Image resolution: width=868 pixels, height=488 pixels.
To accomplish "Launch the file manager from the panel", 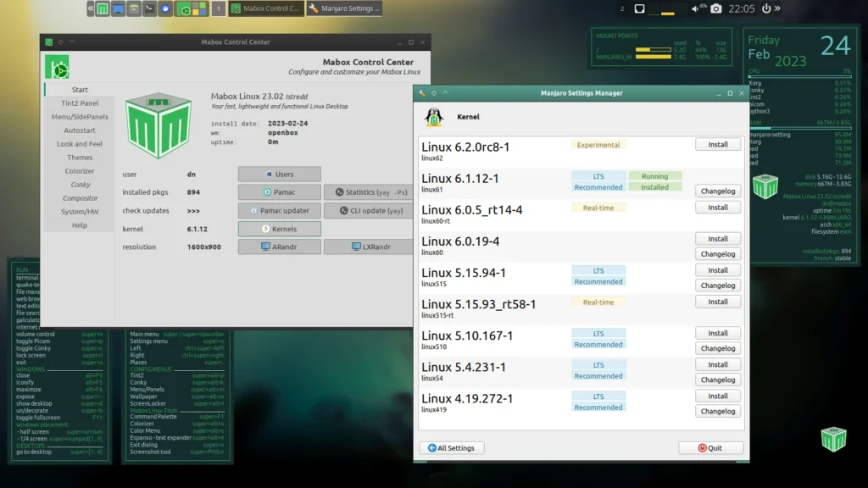I will click(x=133, y=8).
